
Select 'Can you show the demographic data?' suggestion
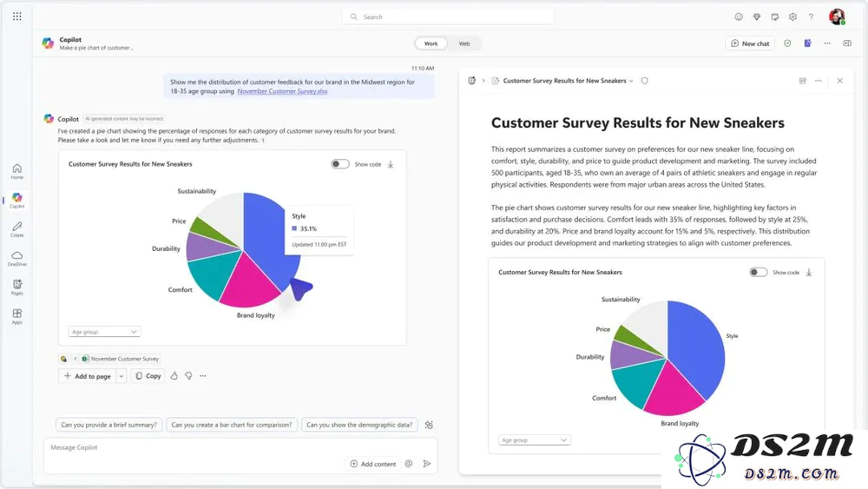pyautogui.click(x=359, y=425)
